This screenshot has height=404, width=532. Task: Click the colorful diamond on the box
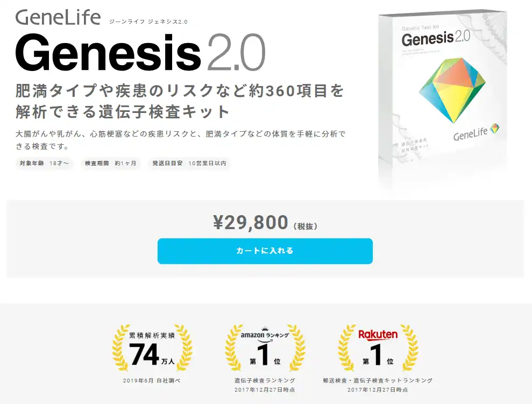coord(452,90)
